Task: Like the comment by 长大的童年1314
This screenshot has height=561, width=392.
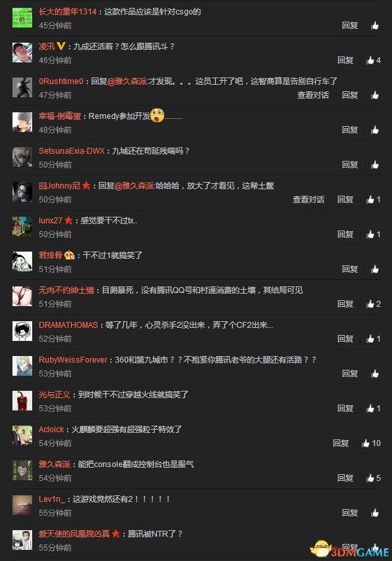Action: point(375,26)
